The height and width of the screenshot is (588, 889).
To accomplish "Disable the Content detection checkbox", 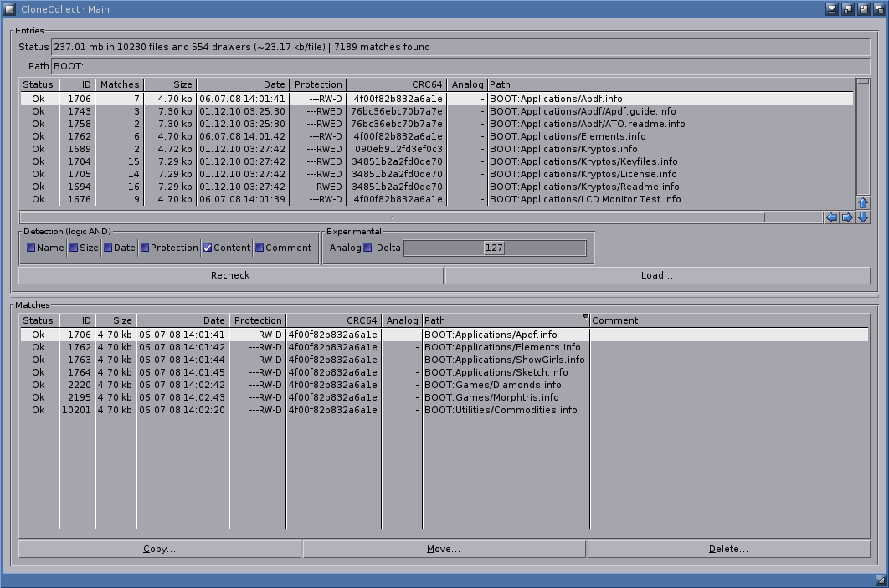I will [x=208, y=248].
